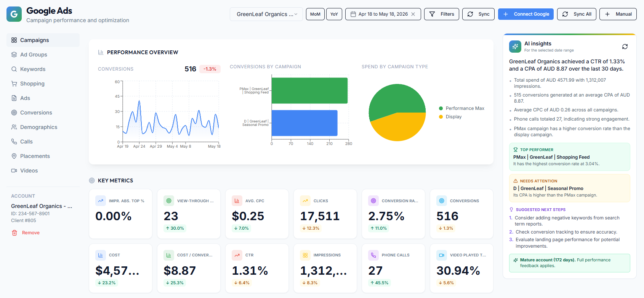Open the Campaigns section
644x298 pixels.
[x=43, y=40]
